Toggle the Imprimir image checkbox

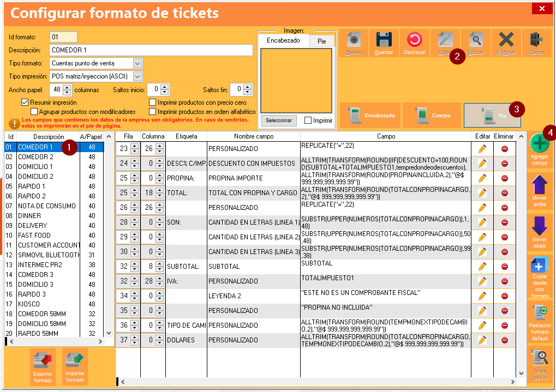pos(308,120)
